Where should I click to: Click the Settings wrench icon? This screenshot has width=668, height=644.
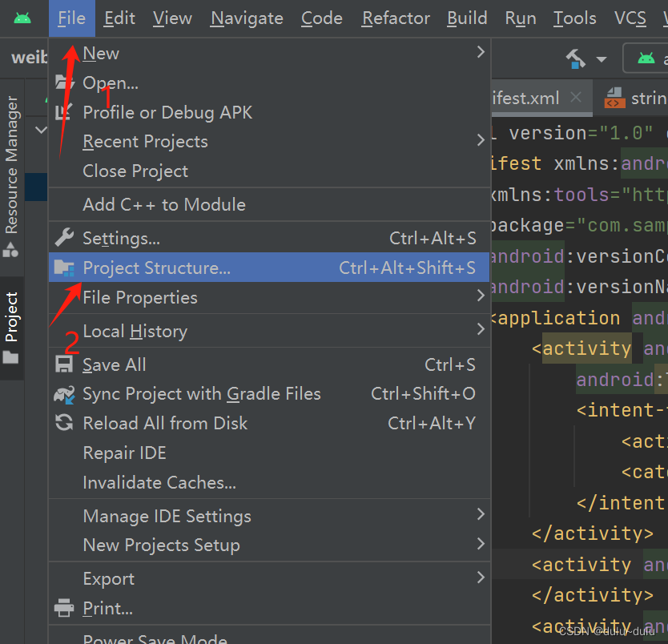[64, 238]
